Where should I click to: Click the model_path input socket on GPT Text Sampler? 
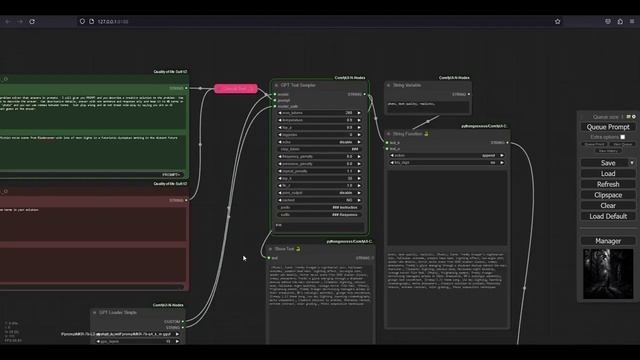275,107
